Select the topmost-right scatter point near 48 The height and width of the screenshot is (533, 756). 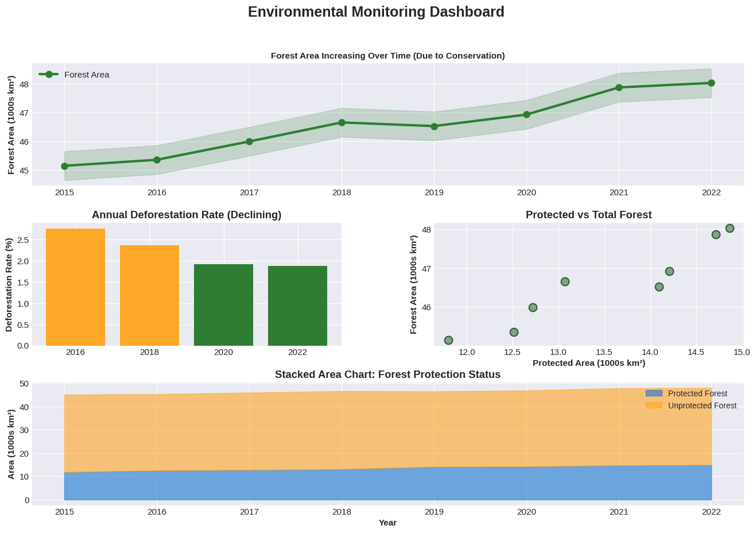[x=730, y=228]
